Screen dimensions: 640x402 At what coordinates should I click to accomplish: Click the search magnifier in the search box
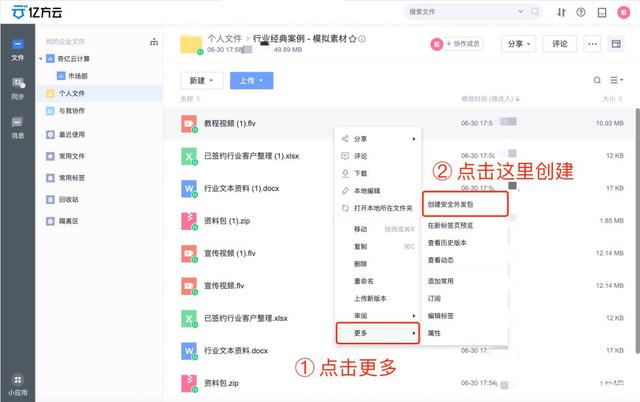[x=535, y=12]
